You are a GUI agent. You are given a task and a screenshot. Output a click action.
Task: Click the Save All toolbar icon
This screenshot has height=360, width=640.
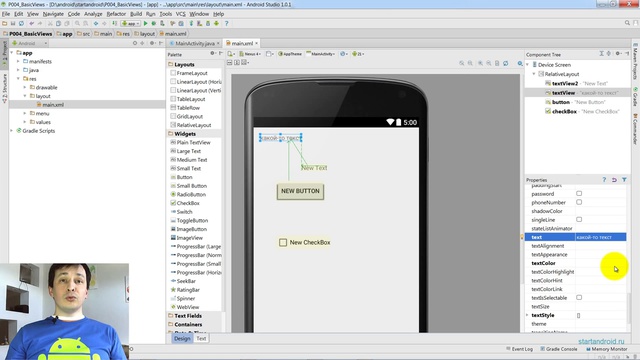coord(13,24)
